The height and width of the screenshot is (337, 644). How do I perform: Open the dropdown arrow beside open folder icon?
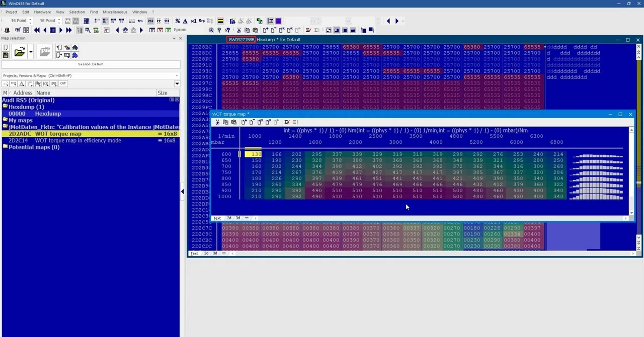(x=31, y=51)
